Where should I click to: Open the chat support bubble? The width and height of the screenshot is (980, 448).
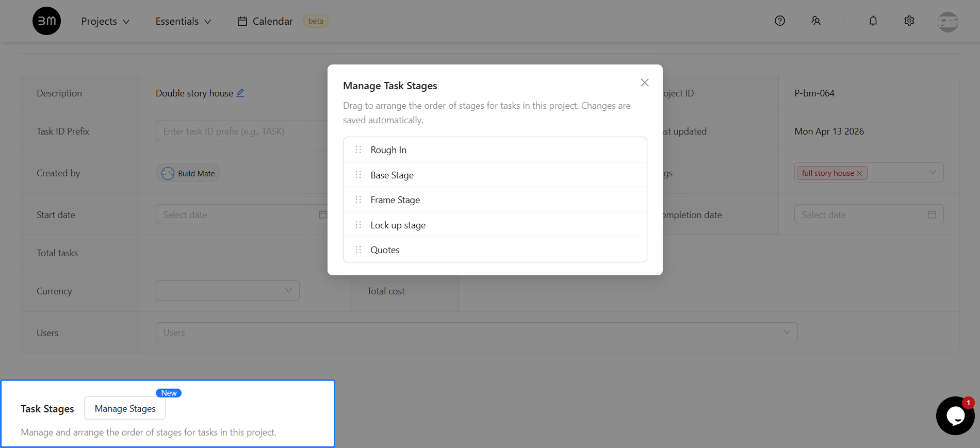tap(955, 416)
